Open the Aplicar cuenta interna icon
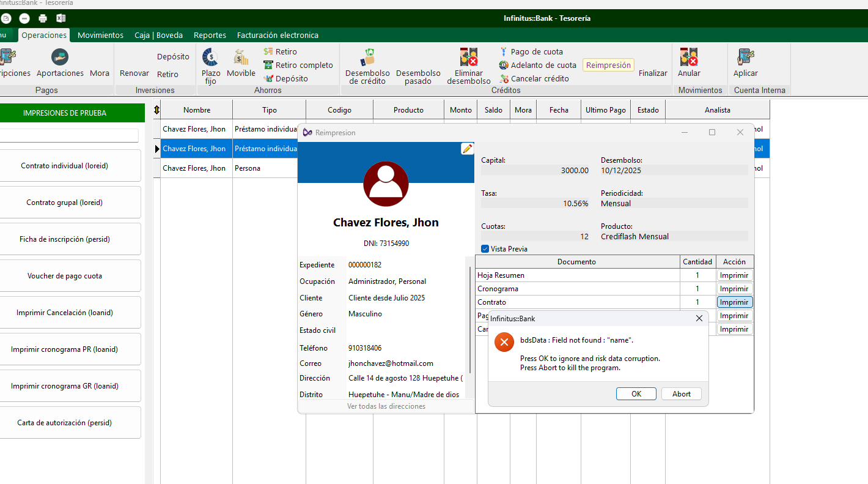Screen dimensions: 868x484 coord(745,58)
